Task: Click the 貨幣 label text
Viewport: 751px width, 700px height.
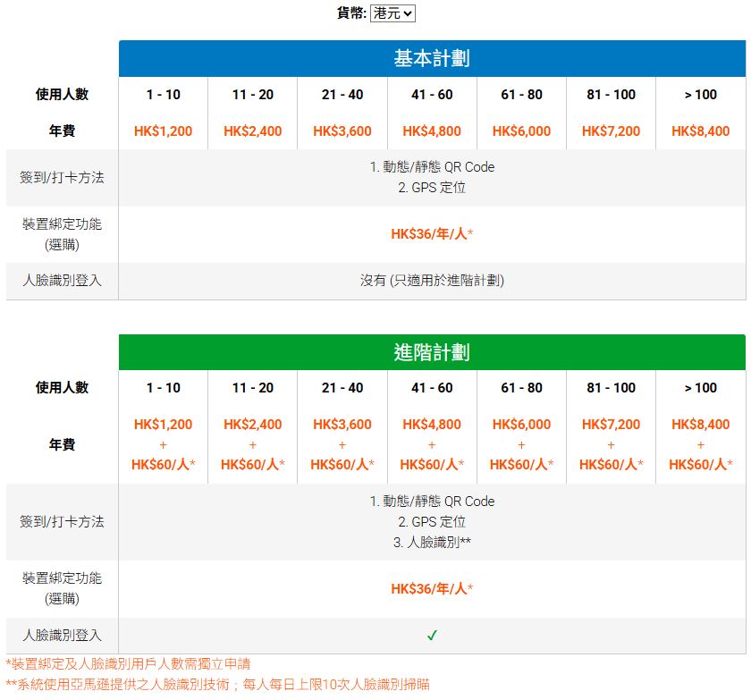Action: click(x=350, y=13)
